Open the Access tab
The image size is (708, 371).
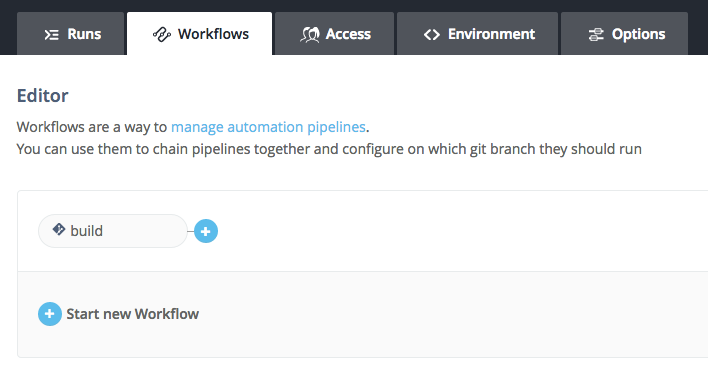(x=335, y=33)
